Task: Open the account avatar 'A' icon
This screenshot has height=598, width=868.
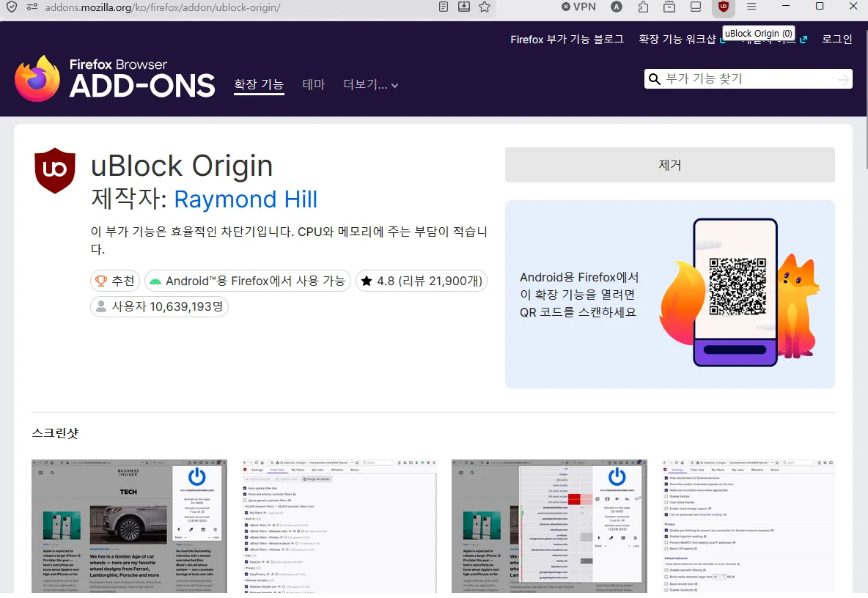Action: (616, 7)
